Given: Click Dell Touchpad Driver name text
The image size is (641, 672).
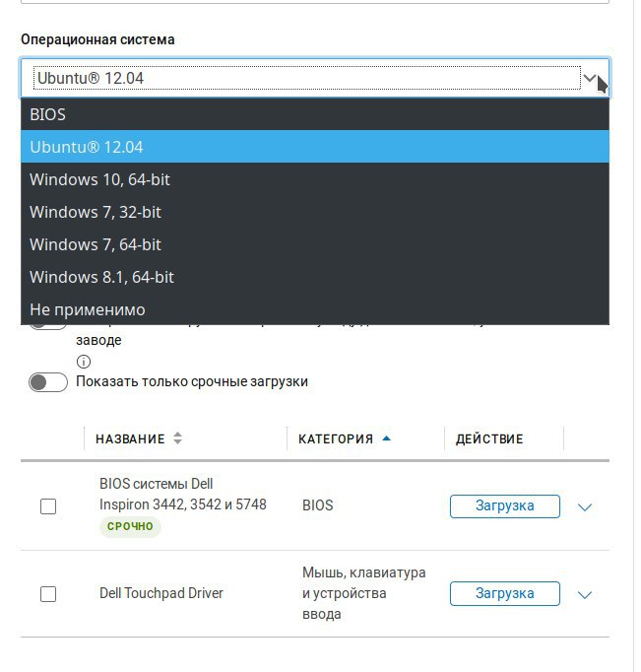Looking at the screenshot, I should click(x=161, y=593).
